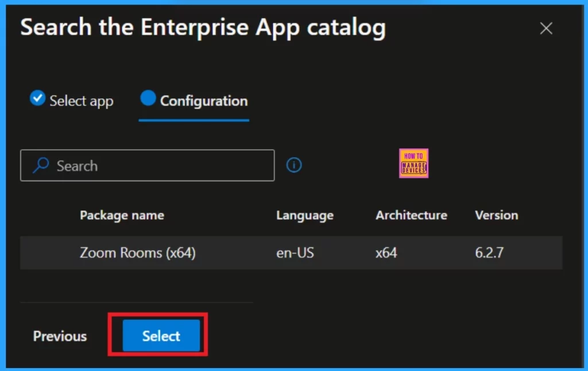Open the Select app tab
Image resolution: width=588 pixels, height=371 pixels.
click(x=72, y=101)
